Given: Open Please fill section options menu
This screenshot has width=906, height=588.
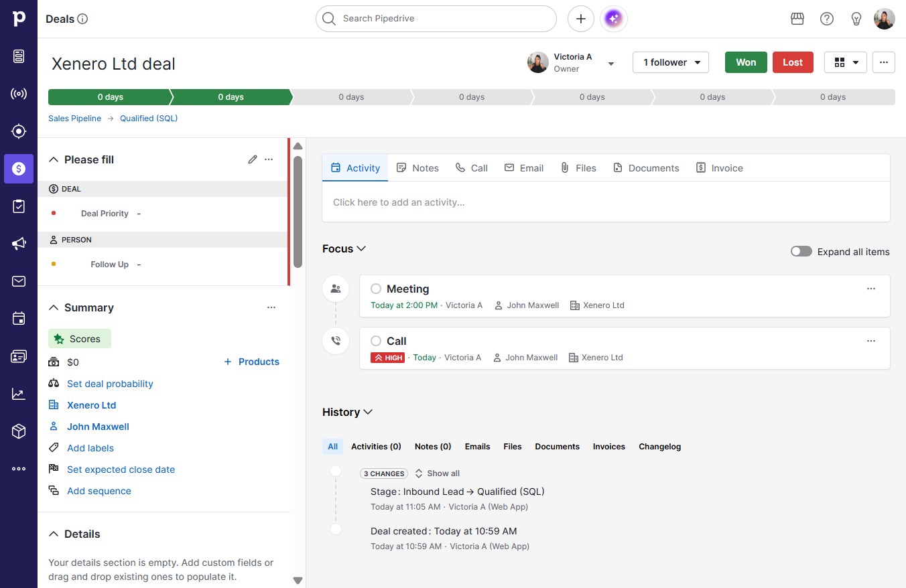Looking at the screenshot, I should [x=269, y=159].
